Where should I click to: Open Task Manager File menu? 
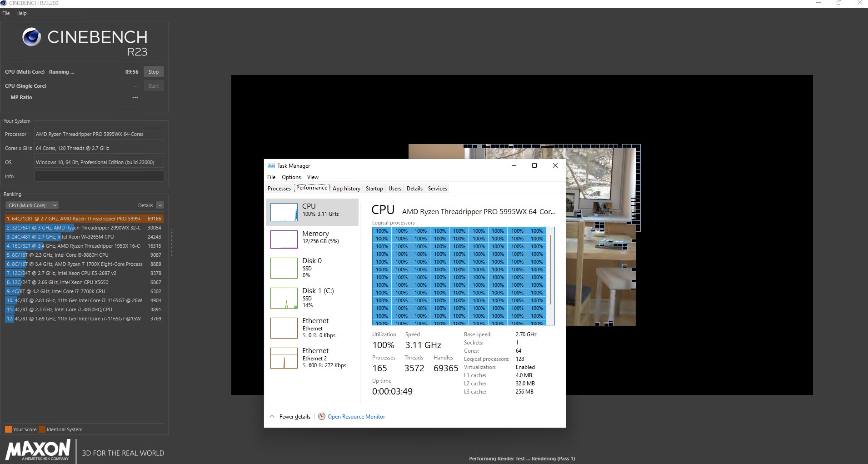pyautogui.click(x=271, y=177)
